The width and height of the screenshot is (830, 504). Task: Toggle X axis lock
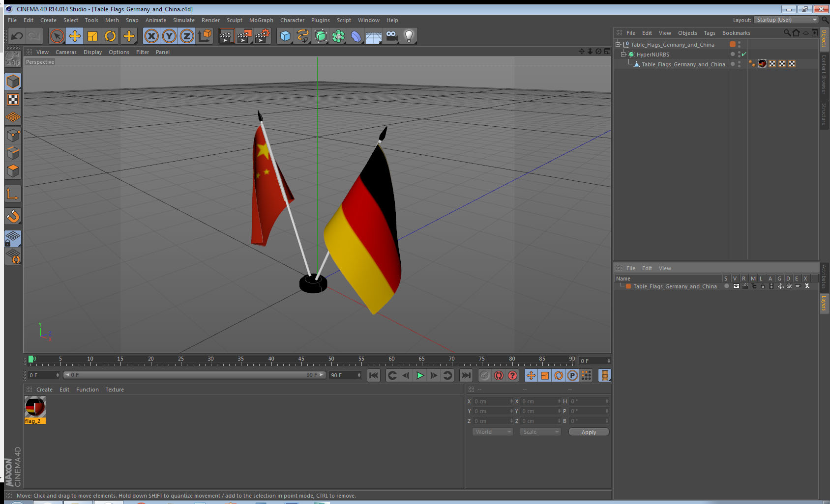click(151, 36)
